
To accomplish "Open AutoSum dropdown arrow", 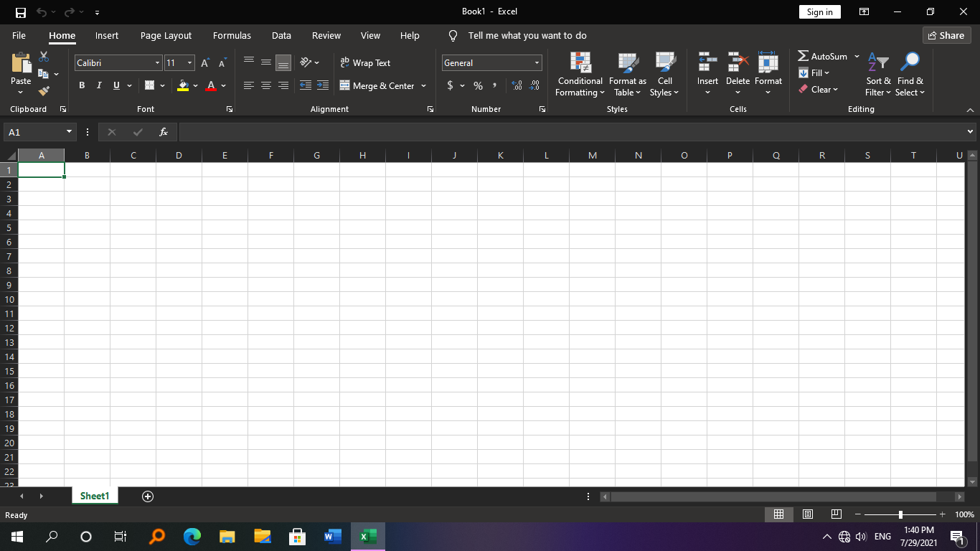I will pyautogui.click(x=857, y=56).
